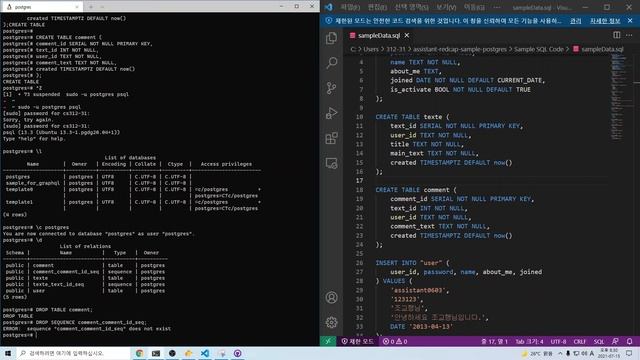Click the editor minimap
The height and width of the screenshot is (360, 640).
coord(621,98)
